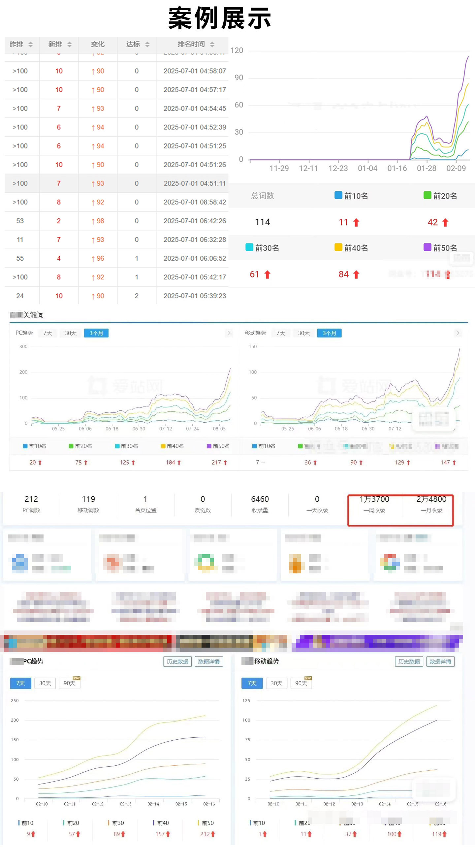Click the red up arrow beside 61

[267, 274]
